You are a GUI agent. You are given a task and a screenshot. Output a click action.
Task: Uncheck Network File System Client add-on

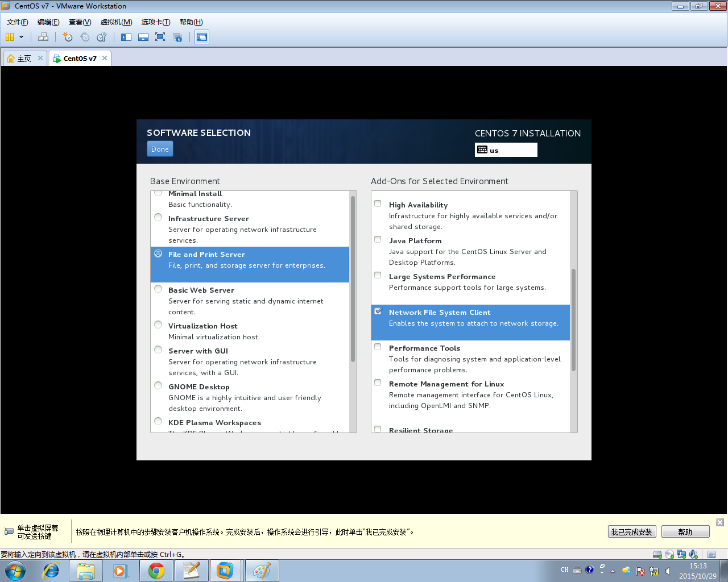click(378, 311)
